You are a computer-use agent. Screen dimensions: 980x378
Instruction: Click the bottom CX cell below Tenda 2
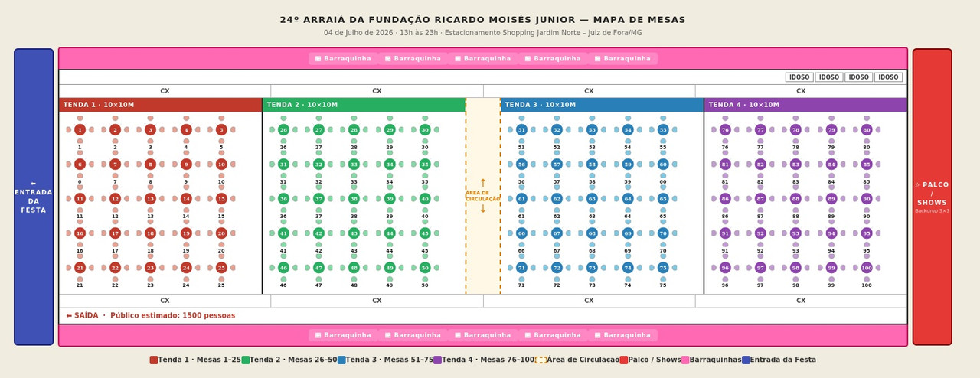pyautogui.click(x=377, y=301)
